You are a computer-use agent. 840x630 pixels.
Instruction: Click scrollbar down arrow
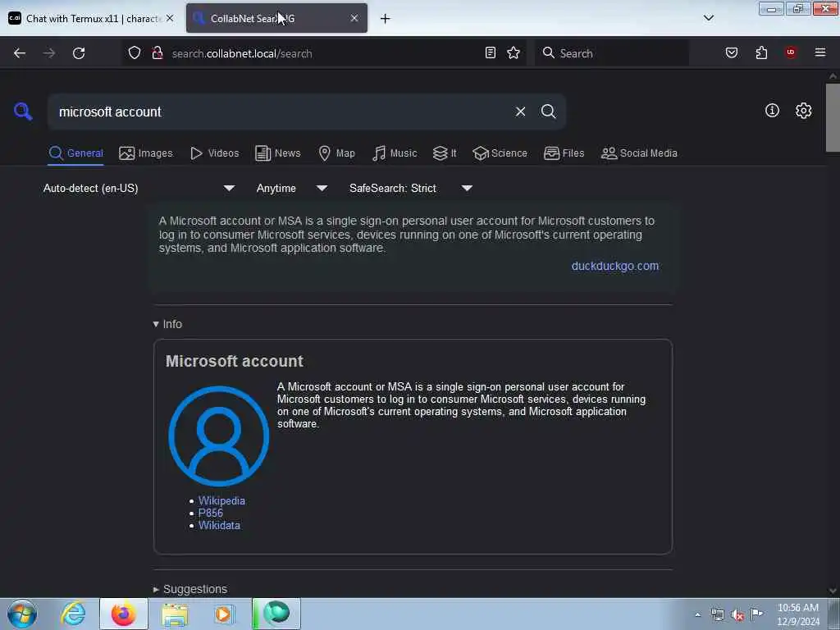point(833,591)
